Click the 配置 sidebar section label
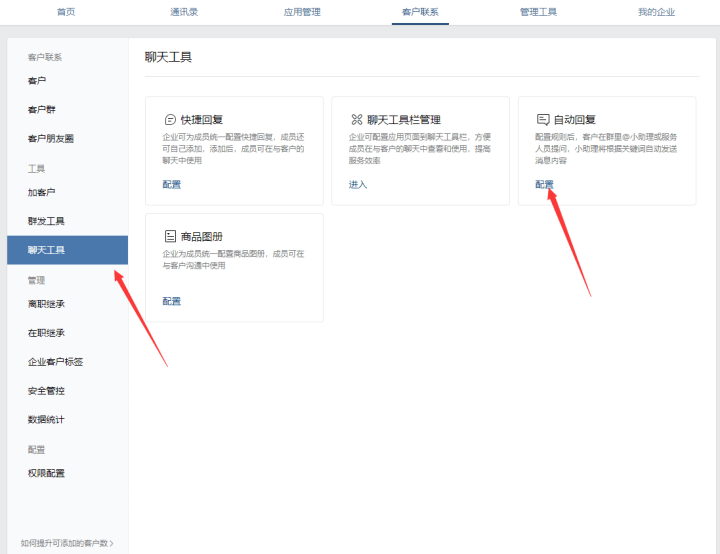This screenshot has width=720, height=554. (36, 450)
